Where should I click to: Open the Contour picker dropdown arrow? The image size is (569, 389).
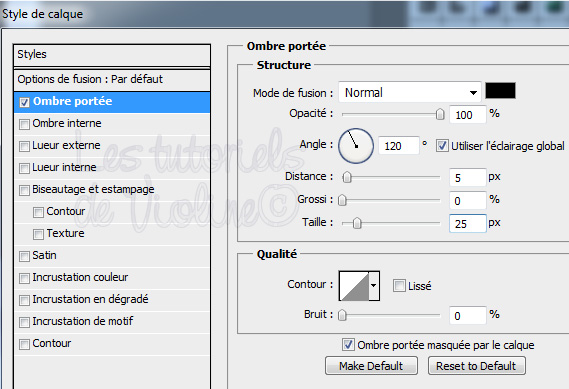point(374,286)
